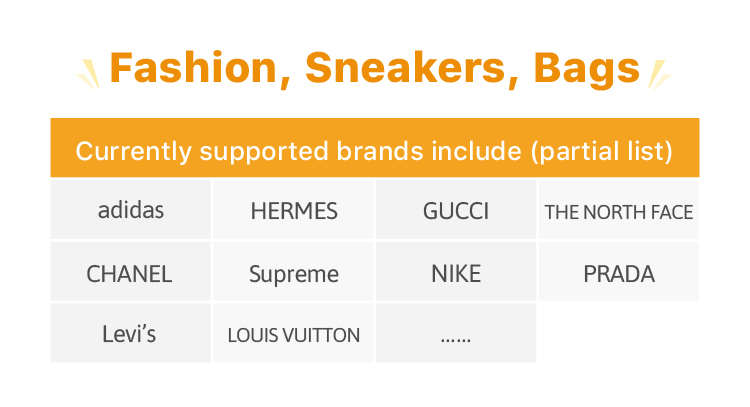This screenshot has height=407, width=750.
Task: Select THE NORTH FACE brand cell
Action: (x=618, y=211)
